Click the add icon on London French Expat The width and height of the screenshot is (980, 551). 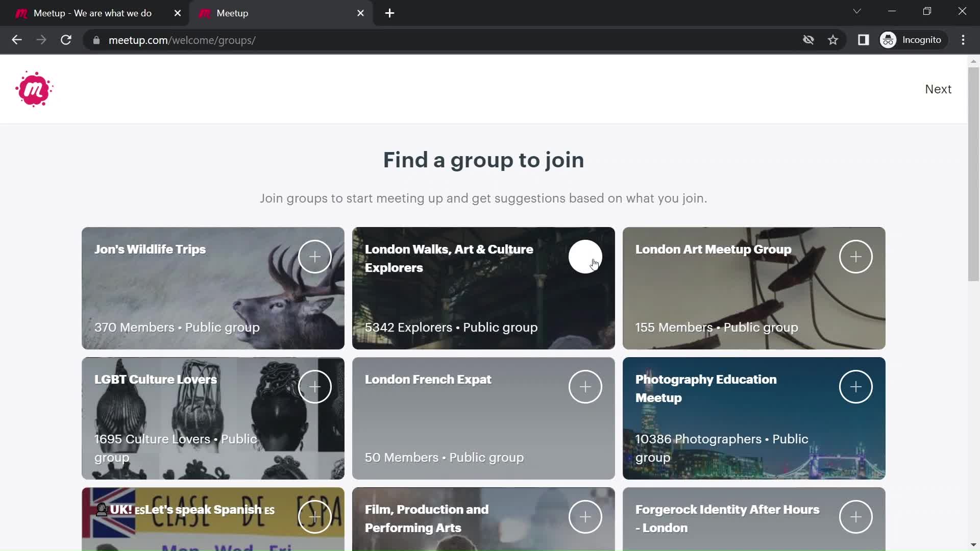[x=585, y=386]
